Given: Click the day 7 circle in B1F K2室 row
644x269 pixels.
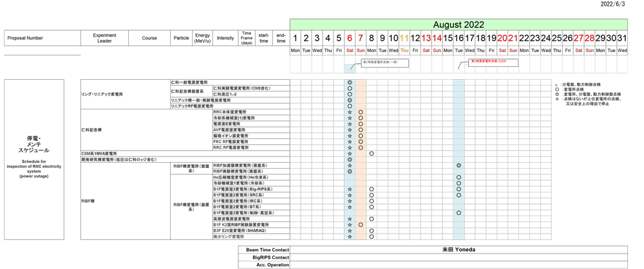Looking at the screenshot, I should click(361, 225).
